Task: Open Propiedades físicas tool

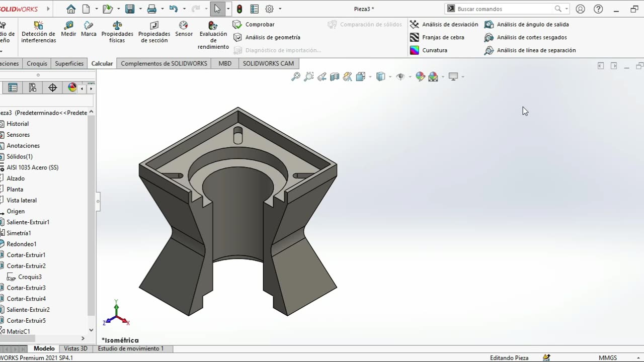Action: [x=117, y=32]
